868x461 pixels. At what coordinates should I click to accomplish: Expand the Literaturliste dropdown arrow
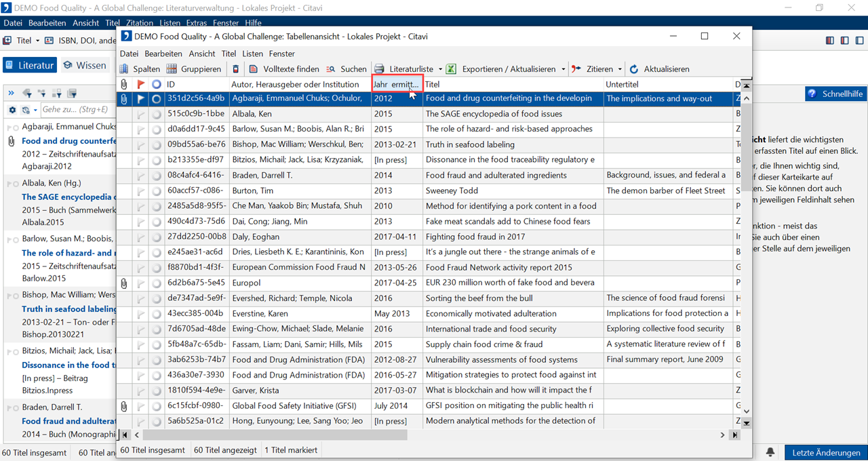coord(440,69)
